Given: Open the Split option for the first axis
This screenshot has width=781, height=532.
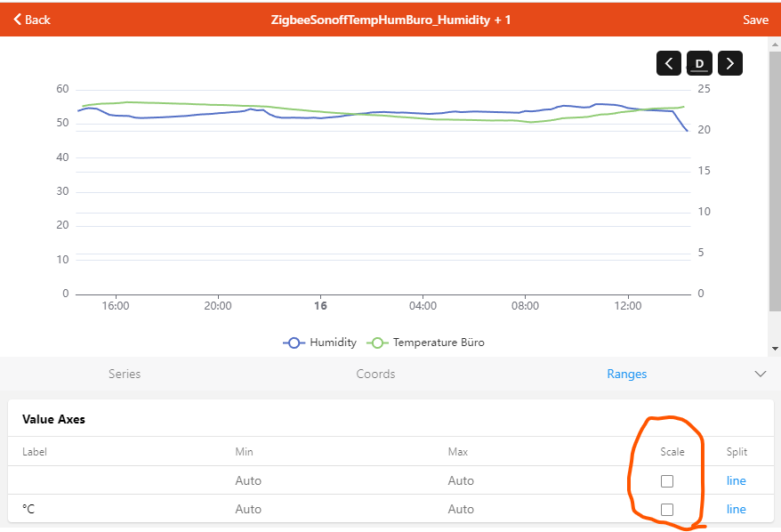Looking at the screenshot, I should click(736, 481).
